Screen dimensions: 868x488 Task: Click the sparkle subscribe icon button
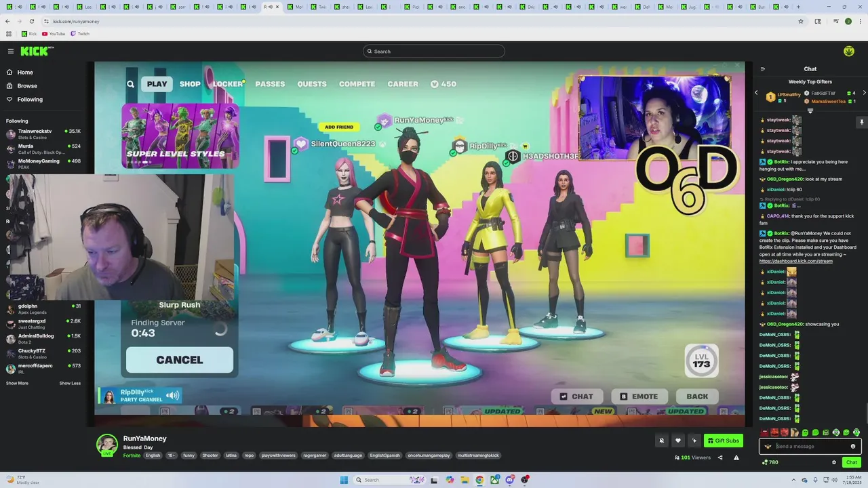tap(694, 441)
